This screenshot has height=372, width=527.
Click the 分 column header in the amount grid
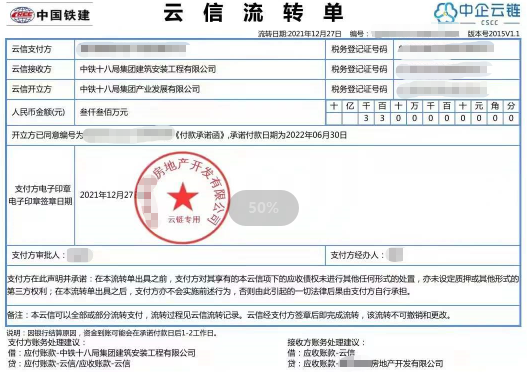(x=511, y=106)
